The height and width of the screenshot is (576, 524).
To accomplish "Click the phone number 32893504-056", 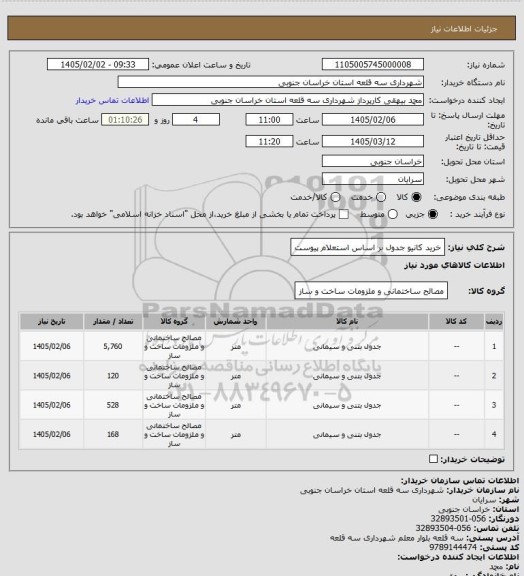I will tap(443, 528).
